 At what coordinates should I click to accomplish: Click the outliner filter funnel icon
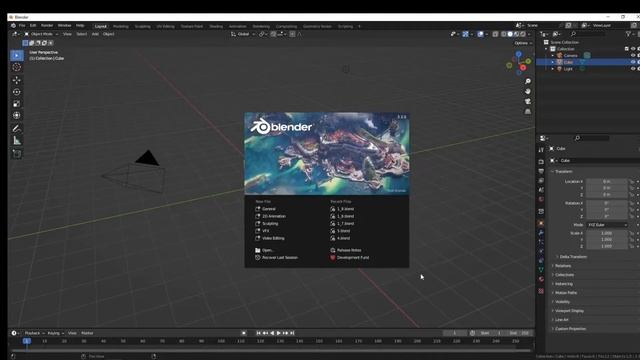coord(628,34)
